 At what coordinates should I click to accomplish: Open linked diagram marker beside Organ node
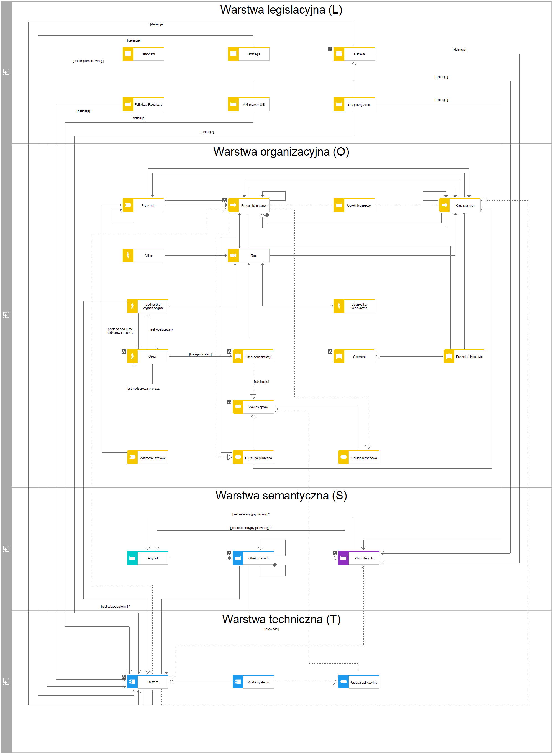(124, 352)
